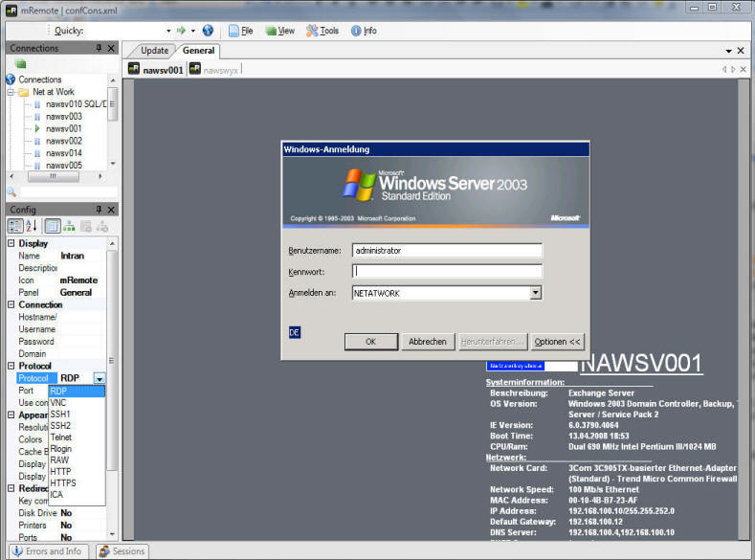Open the Tools menu
The image size is (755, 560).
322,31
